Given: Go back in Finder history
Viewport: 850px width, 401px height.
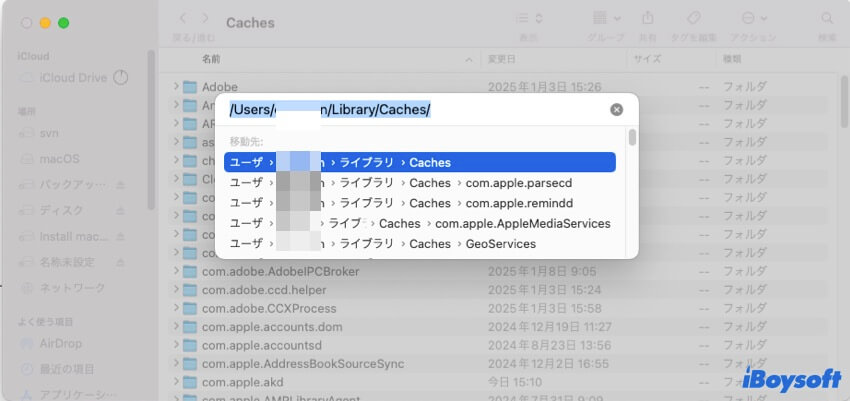Looking at the screenshot, I should 183,19.
